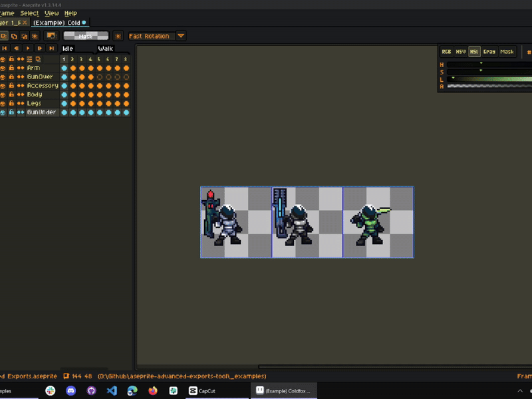
Task: Click the Gray color mode button
Action: [489, 51]
